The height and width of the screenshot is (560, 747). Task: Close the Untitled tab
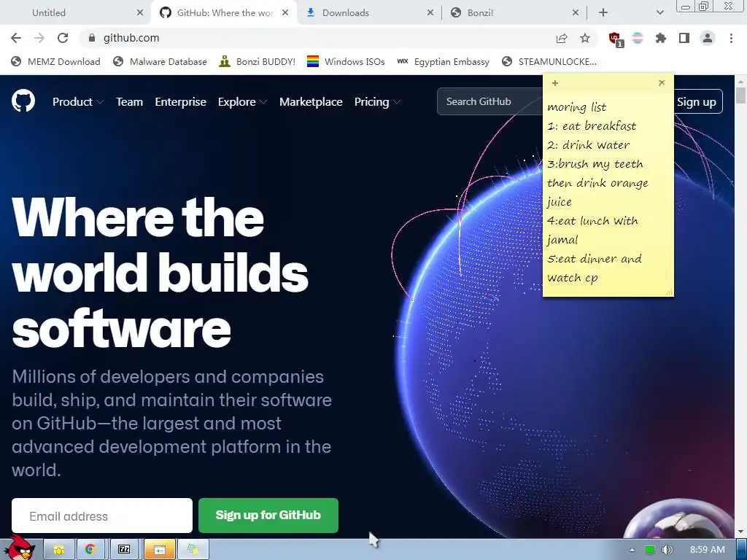tap(140, 13)
